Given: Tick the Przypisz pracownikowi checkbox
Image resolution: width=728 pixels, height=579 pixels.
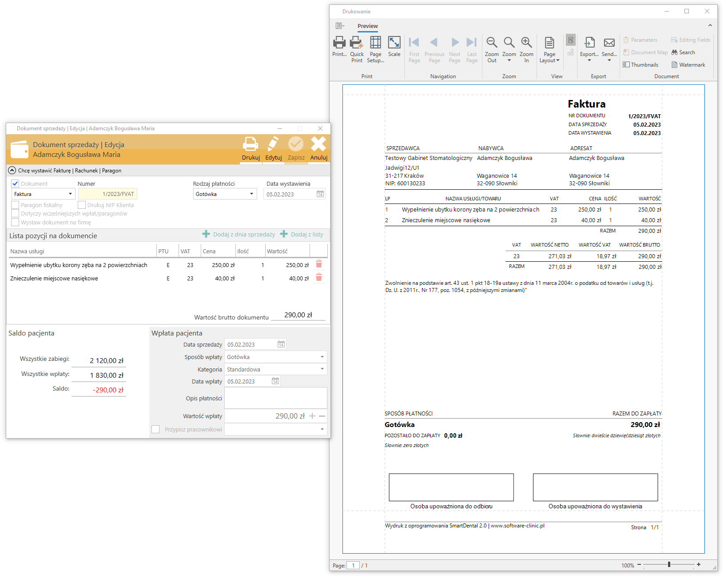Looking at the screenshot, I should 155,429.
